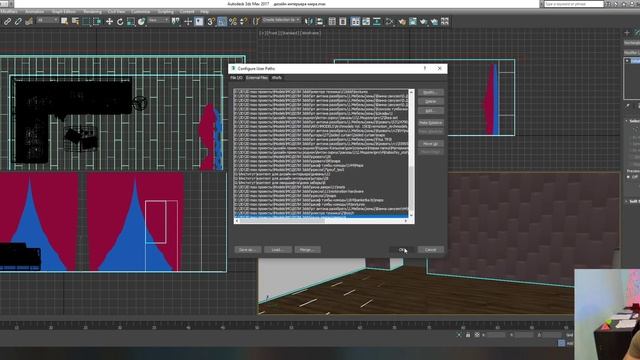Click the Use Pivot Point Center icon
Viewport: 640px width, 360px height.
click(x=176, y=22)
